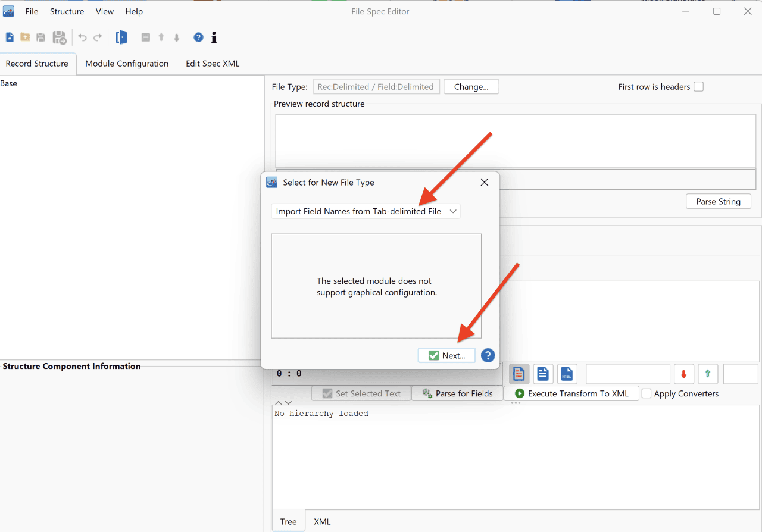Select the Base item in structure tree

pyautogui.click(x=9, y=83)
